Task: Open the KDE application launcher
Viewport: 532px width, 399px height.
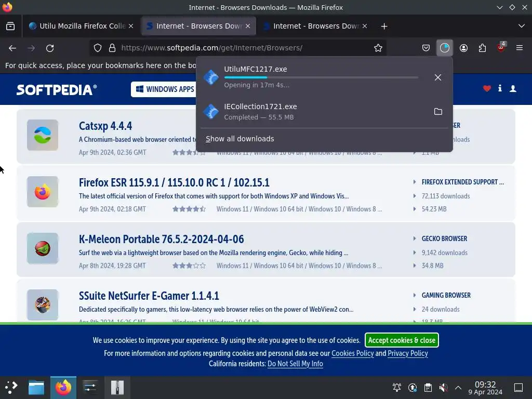Action: (x=11, y=387)
